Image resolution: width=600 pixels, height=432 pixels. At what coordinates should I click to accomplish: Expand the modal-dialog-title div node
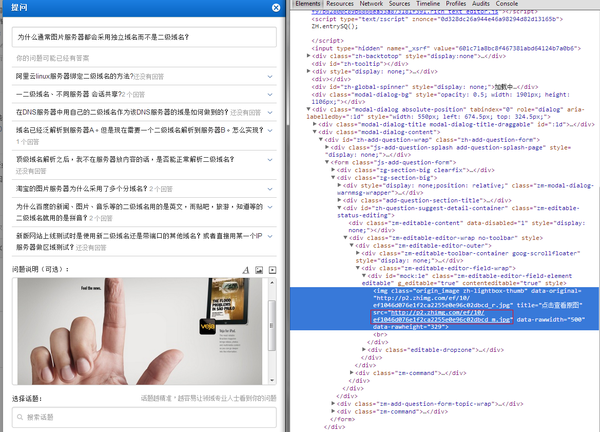pyautogui.click(x=315, y=124)
